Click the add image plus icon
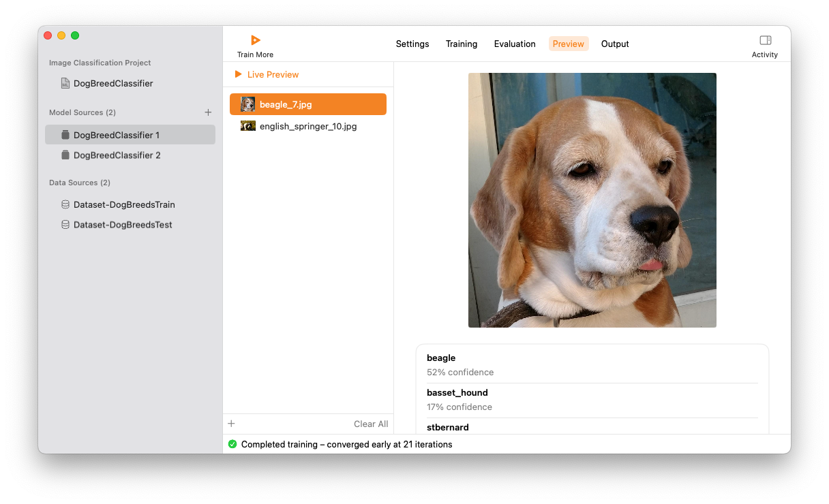The height and width of the screenshot is (504, 829). (x=231, y=424)
